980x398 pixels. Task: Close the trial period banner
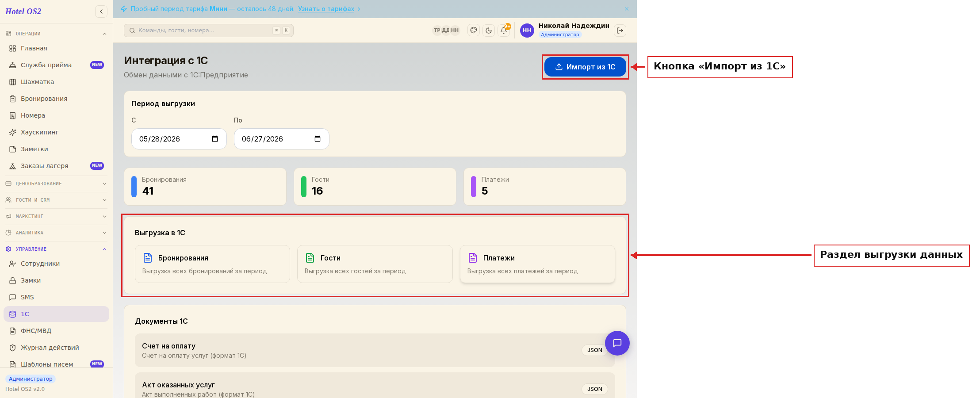(x=627, y=9)
